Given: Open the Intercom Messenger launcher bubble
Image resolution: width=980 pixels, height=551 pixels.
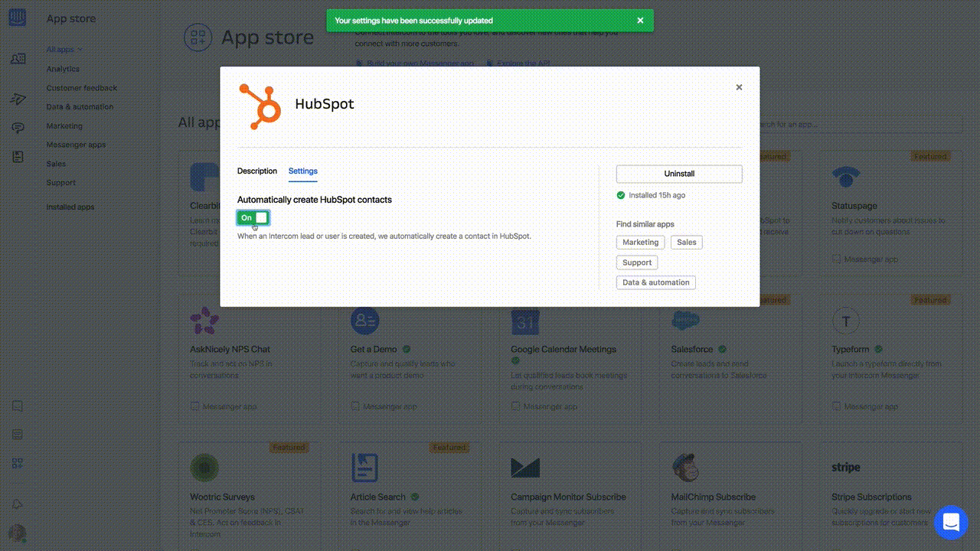Looking at the screenshot, I should [x=950, y=523].
